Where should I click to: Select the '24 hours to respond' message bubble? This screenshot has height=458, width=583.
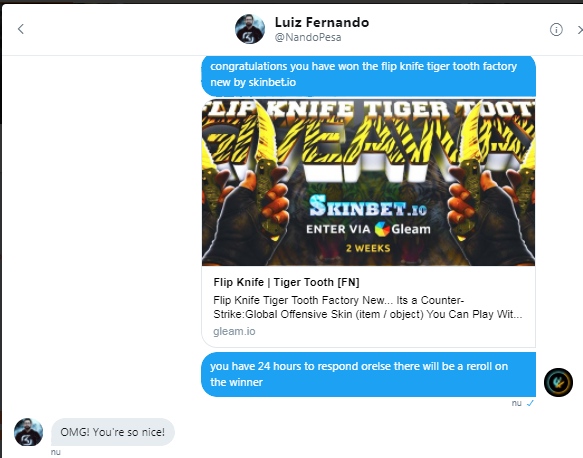coord(368,374)
